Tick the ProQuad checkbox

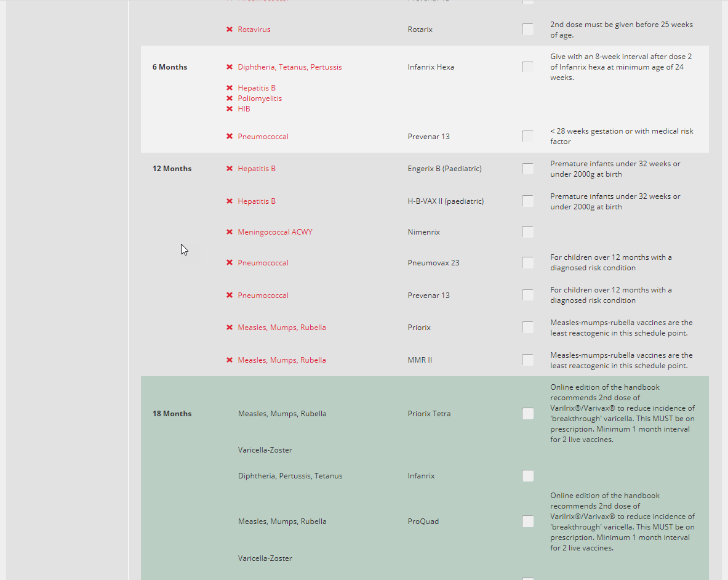[527, 522]
